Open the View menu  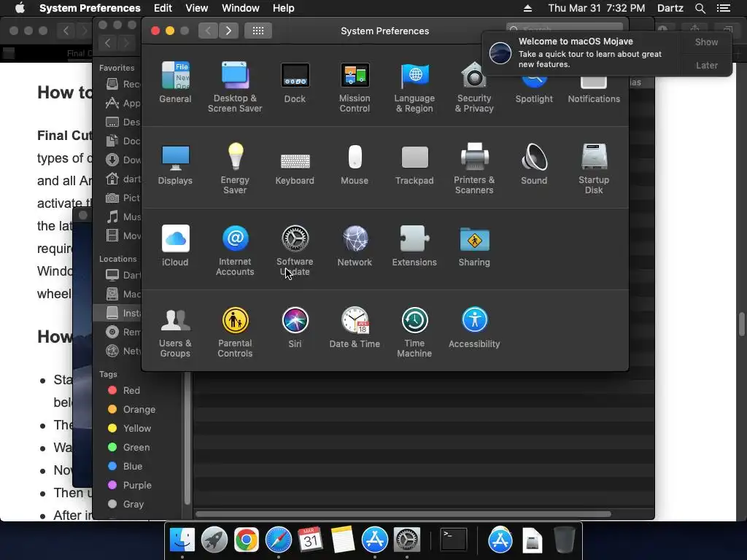tap(197, 8)
